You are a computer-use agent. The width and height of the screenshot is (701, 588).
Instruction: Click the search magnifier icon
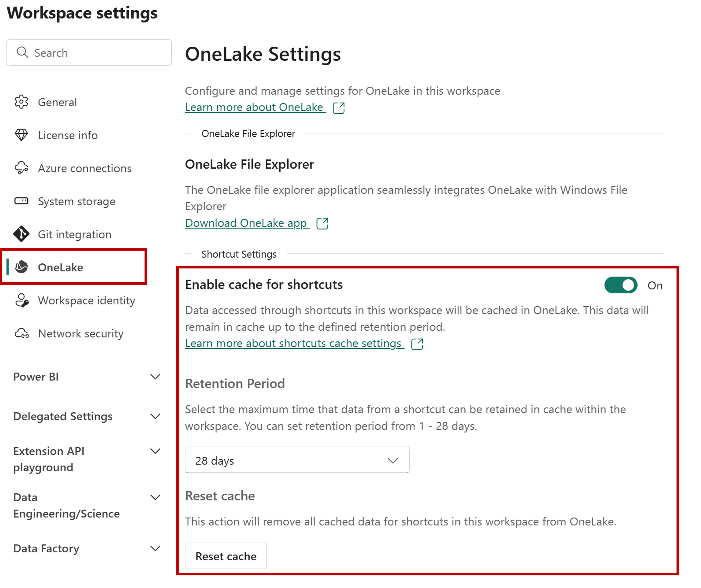coord(22,53)
